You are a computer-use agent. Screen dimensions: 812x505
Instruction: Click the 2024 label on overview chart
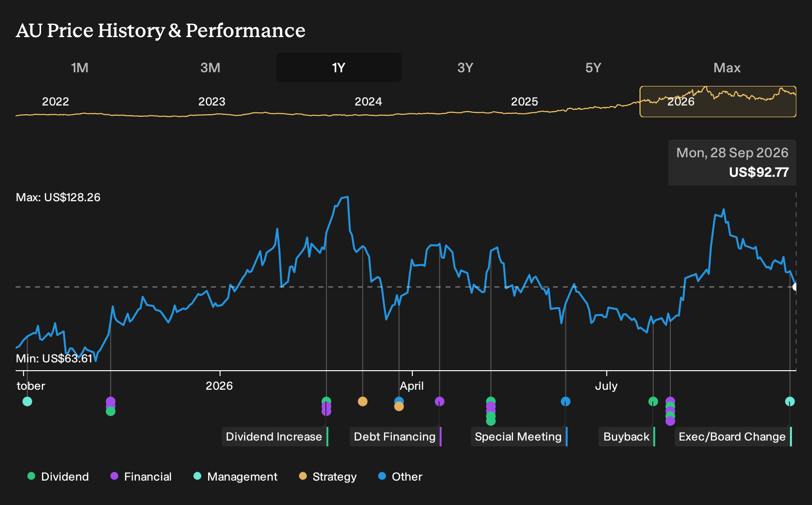click(x=368, y=102)
